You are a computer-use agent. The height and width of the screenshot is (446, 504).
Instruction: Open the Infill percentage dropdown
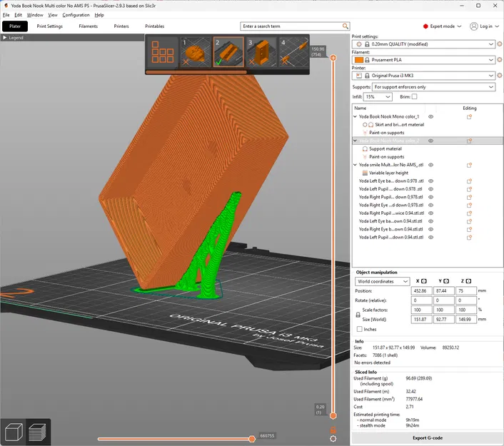[x=378, y=96]
